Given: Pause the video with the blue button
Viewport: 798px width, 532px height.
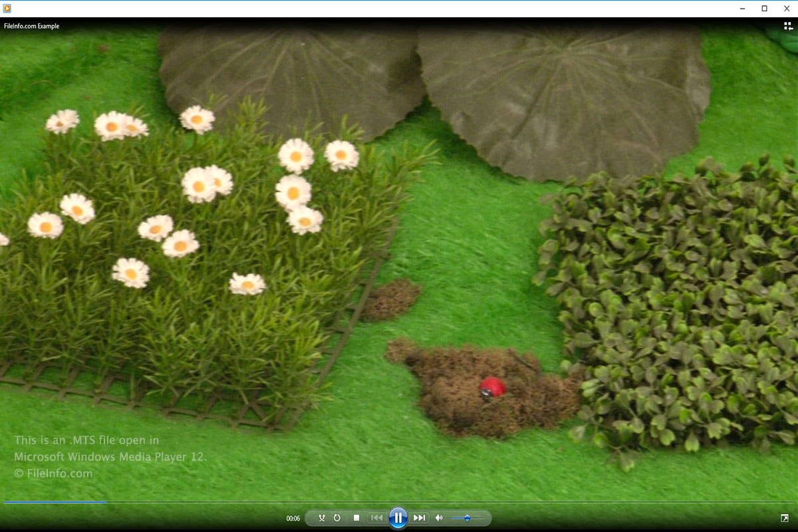Looking at the screenshot, I should coord(398,517).
